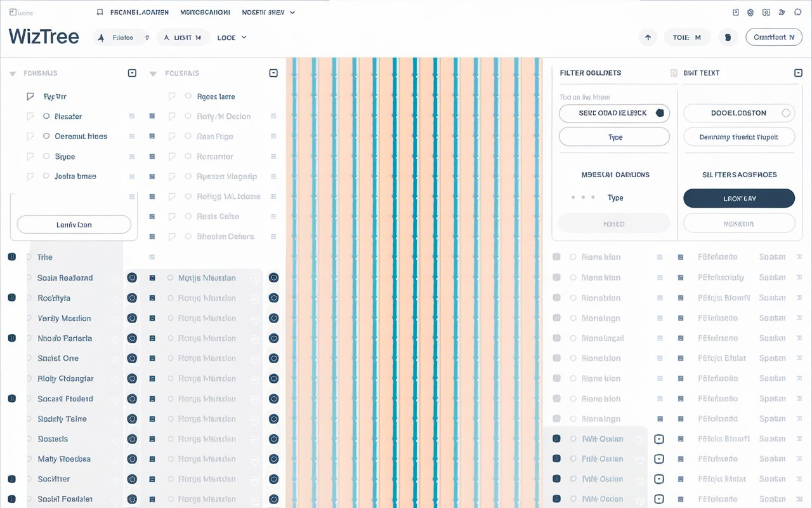
Task: Click the MEKSEUN outlined button
Action: coord(739,224)
